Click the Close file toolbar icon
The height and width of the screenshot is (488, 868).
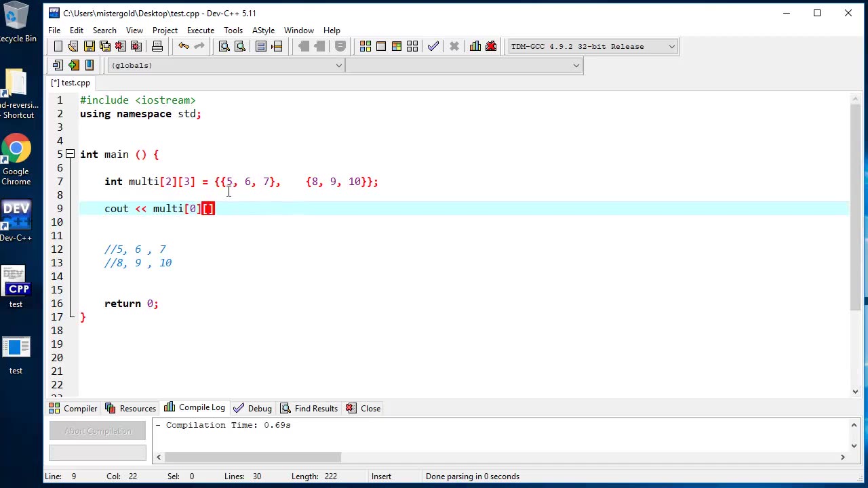120,46
